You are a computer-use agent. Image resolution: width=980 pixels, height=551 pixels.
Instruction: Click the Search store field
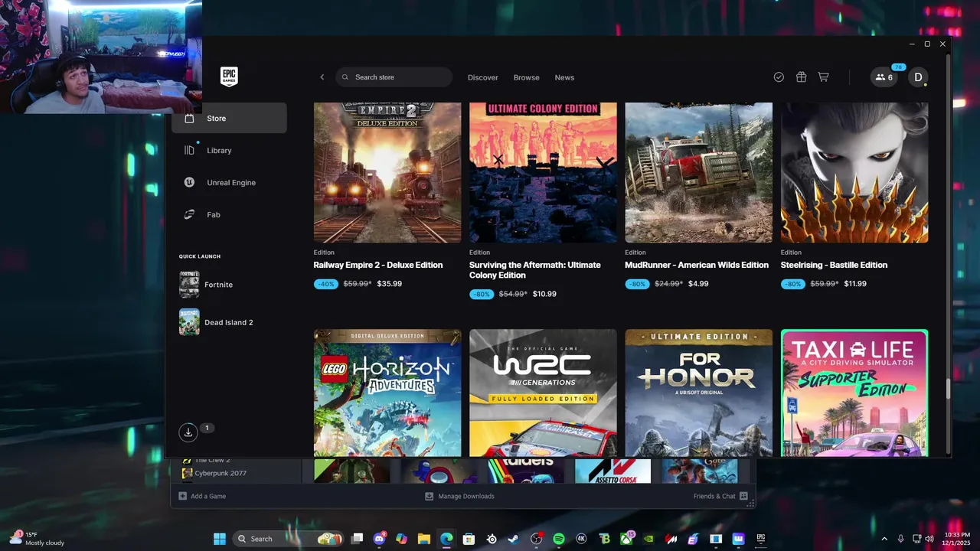(394, 77)
